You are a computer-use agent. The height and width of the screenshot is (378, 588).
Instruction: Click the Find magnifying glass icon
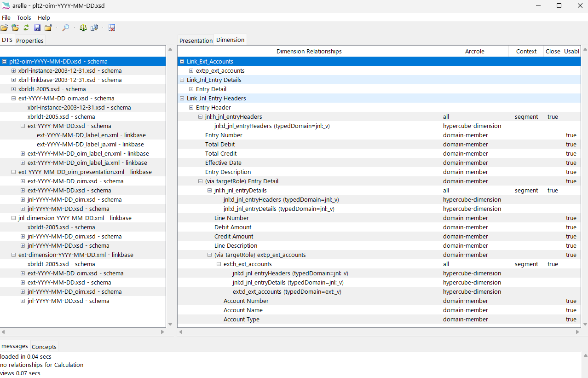point(66,28)
